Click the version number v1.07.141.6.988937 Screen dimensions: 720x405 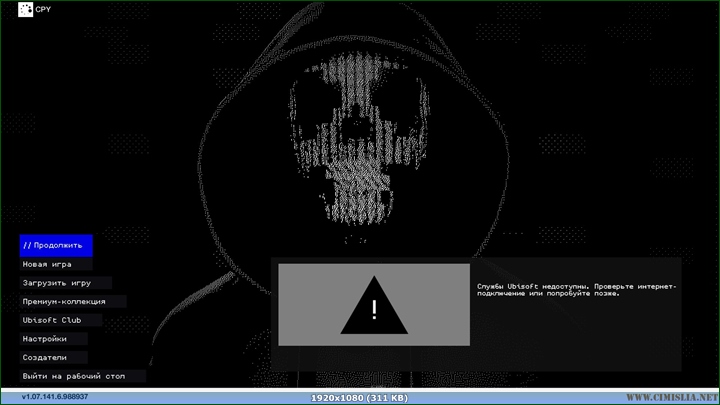tap(55, 397)
